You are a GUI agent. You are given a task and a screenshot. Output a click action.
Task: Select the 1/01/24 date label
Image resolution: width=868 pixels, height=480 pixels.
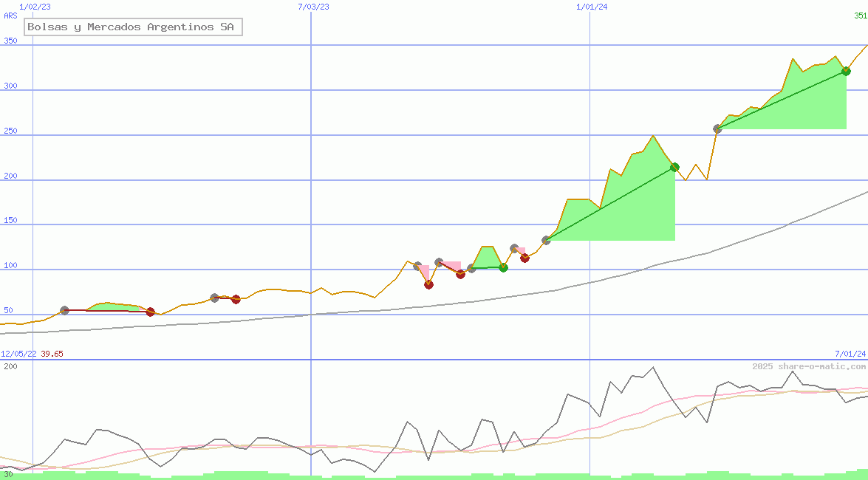(x=592, y=7)
